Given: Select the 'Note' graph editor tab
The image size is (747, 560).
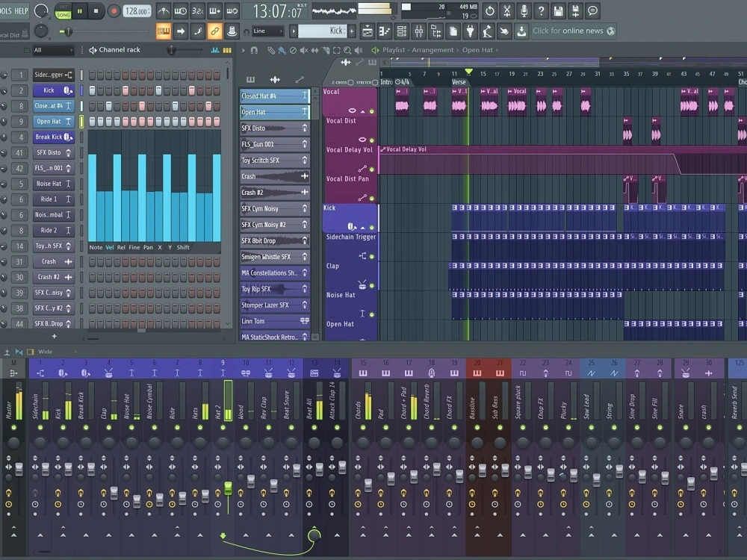Looking at the screenshot, I should (96, 248).
